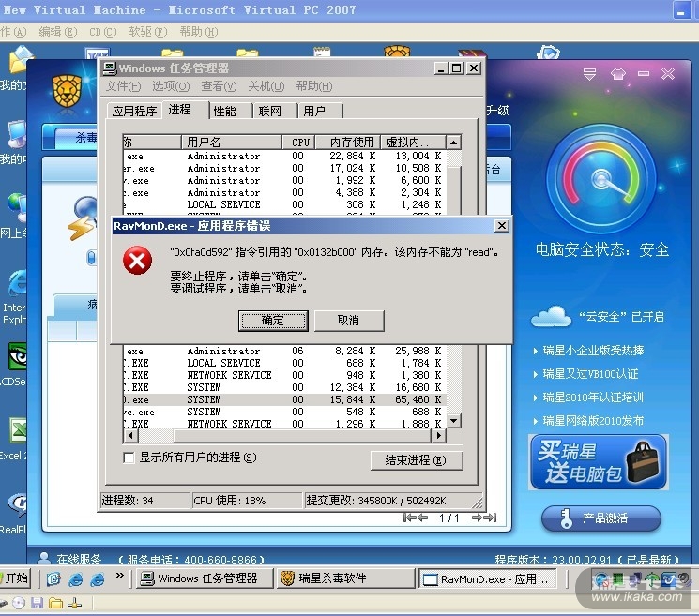Click 结束进程(E) button

coord(417,460)
